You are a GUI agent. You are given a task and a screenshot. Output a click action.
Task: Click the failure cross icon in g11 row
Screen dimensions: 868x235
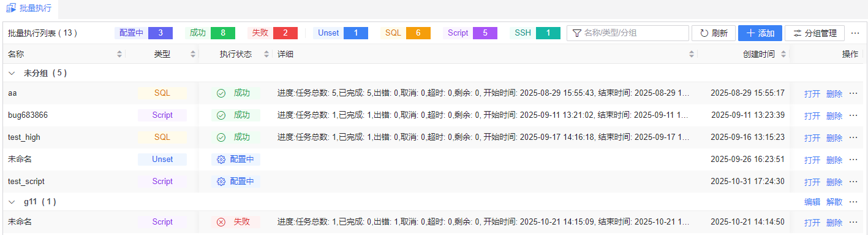[221, 222]
